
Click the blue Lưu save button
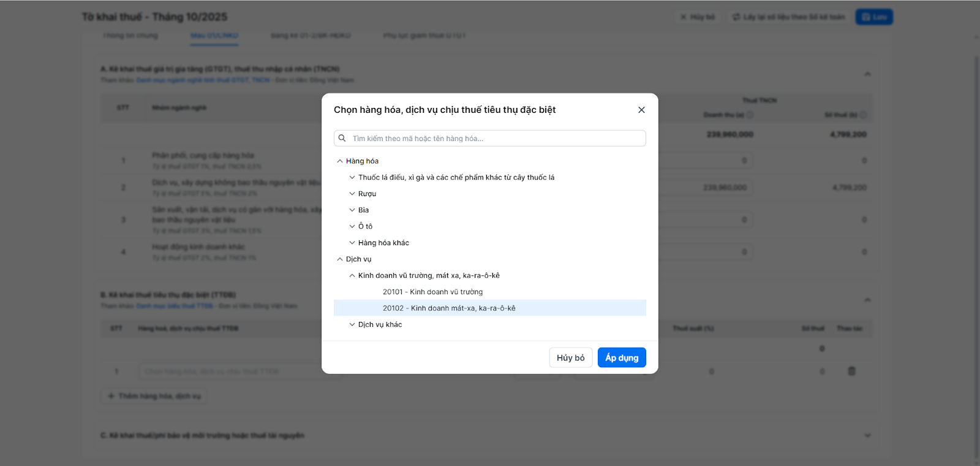pos(874,17)
